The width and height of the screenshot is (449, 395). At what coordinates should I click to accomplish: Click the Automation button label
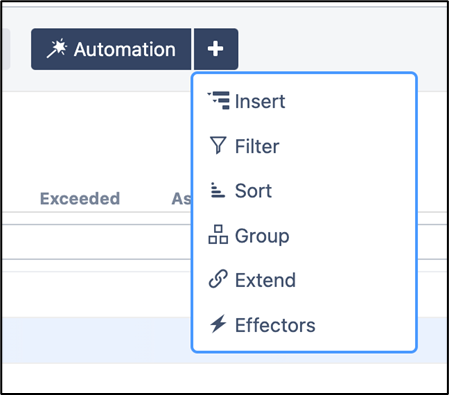[x=125, y=49]
